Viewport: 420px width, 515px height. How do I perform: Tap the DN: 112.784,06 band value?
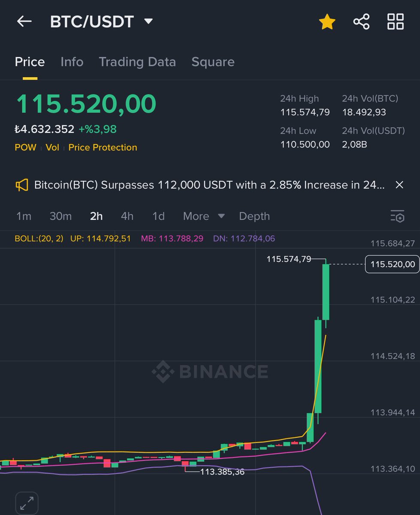[244, 239]
